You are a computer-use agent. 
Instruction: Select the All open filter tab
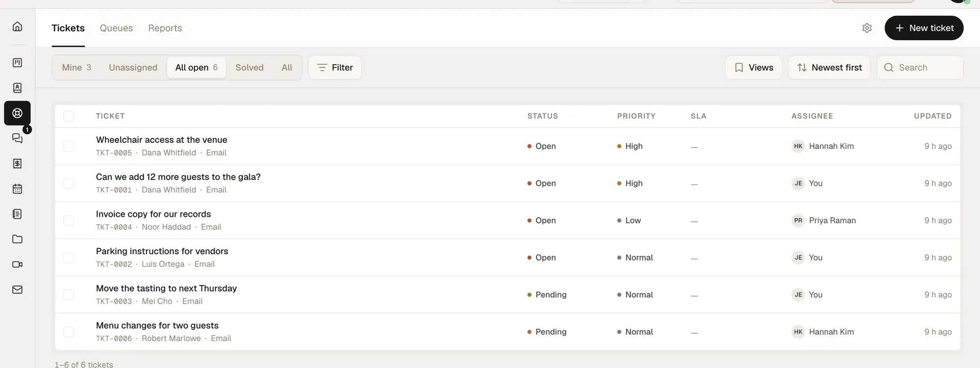(196, 68)
